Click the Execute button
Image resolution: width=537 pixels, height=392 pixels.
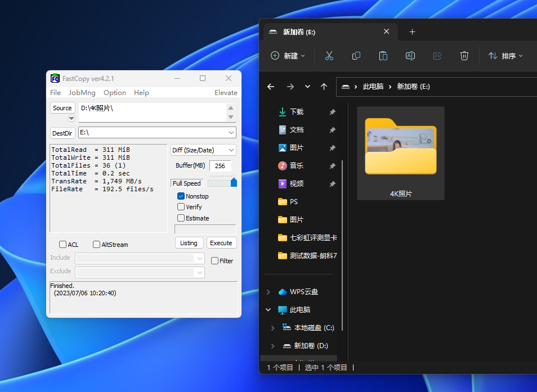(x=221, y=243)
